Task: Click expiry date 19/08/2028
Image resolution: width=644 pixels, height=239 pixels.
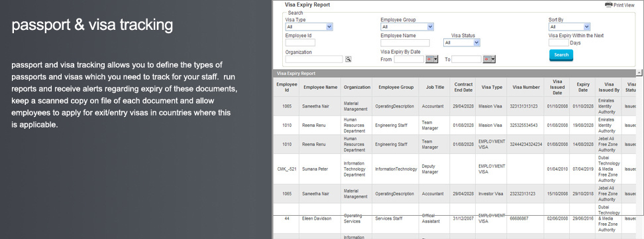Action: tap(582, 125)
